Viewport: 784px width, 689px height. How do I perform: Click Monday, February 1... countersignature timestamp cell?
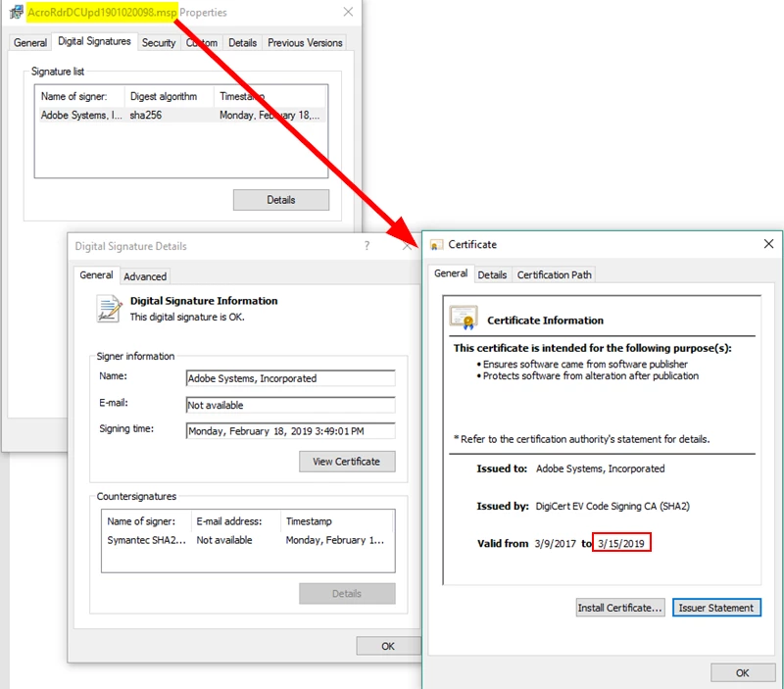click(x=334, y=540)
